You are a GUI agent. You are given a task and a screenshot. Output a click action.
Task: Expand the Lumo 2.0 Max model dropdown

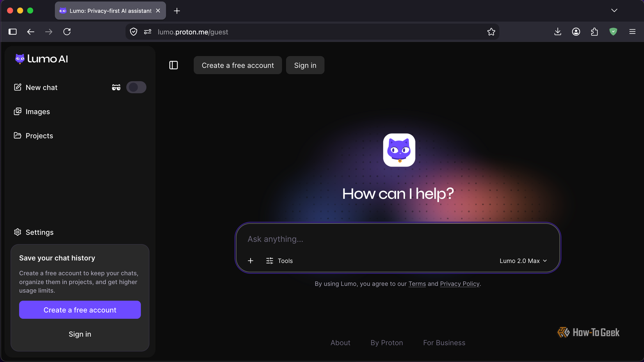tap(523, 261)
